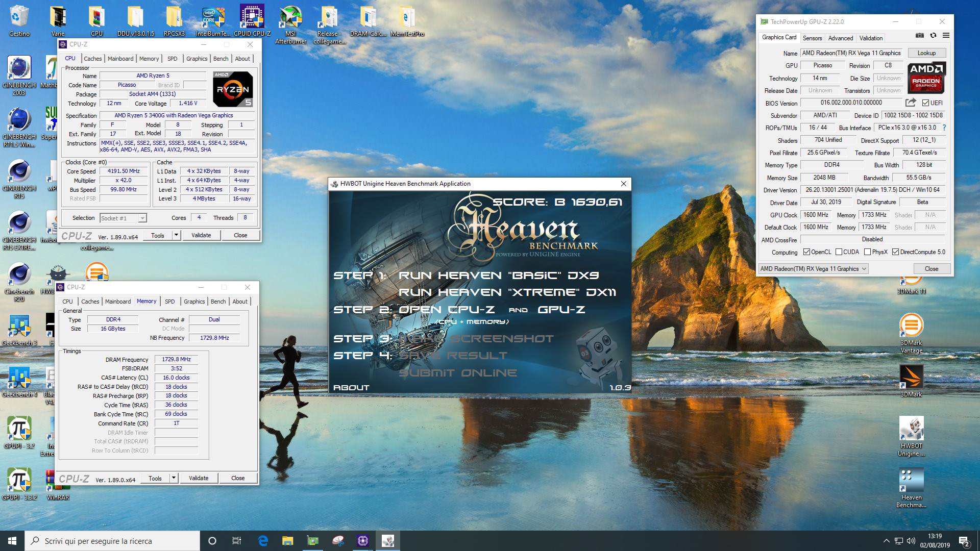Click Bus Interface question mark help
This screenshot has width=980, height=551.
pyautogui.click(x=944, y=128)
